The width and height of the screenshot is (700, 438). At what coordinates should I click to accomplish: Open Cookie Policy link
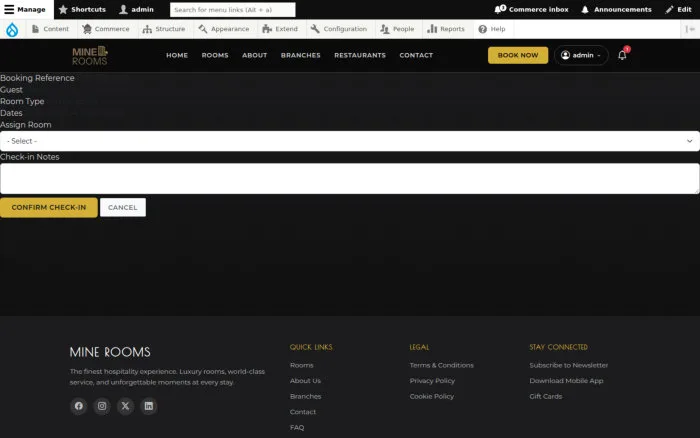[432, 396]
